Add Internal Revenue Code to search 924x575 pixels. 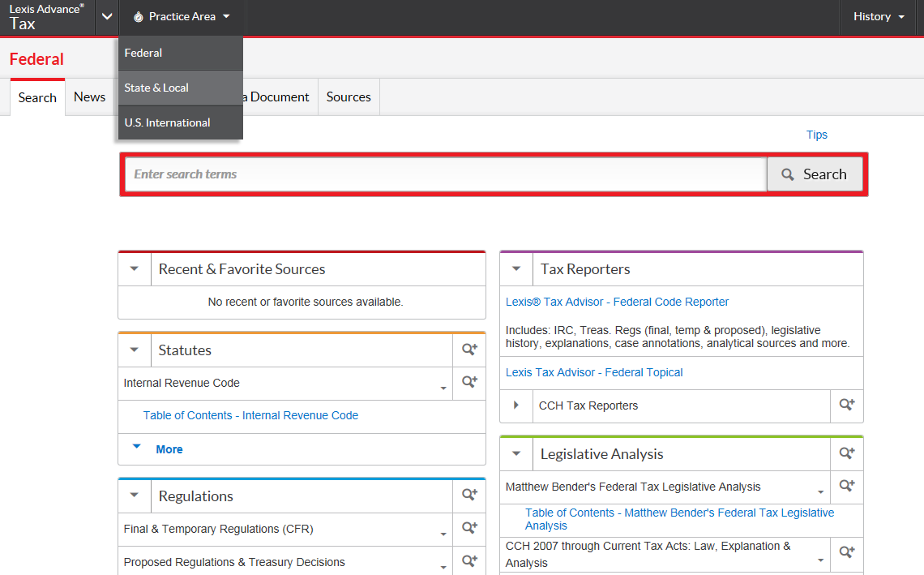469,382
